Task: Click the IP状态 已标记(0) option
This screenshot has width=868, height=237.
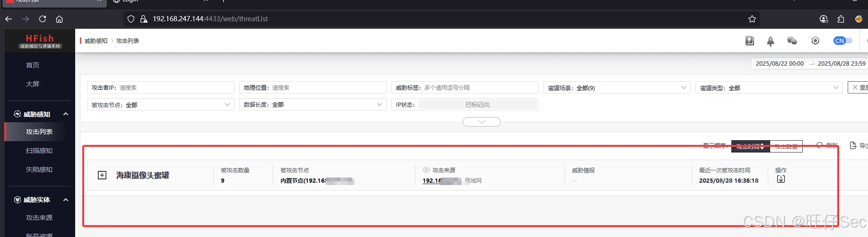Action: click(477, 104)
